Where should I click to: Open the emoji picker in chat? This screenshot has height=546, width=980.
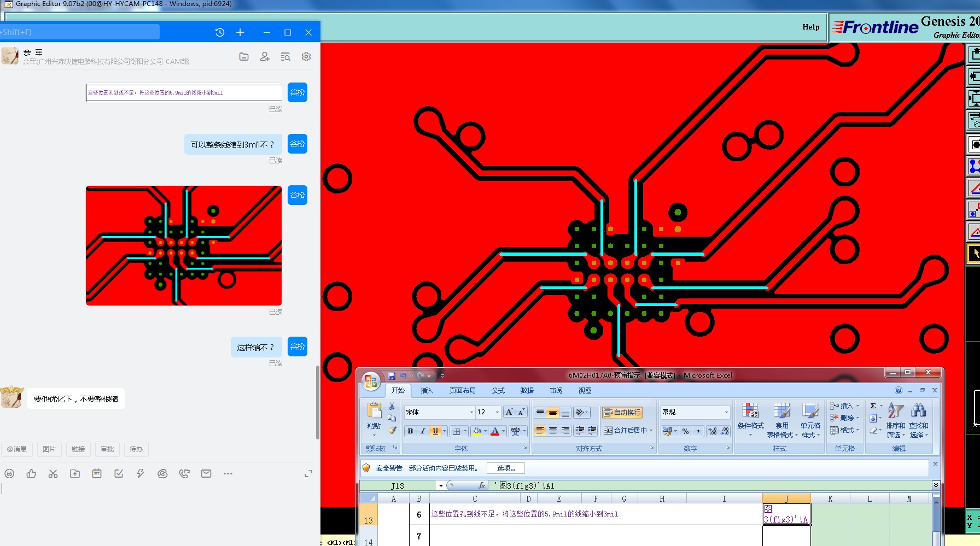pos(9,474)
